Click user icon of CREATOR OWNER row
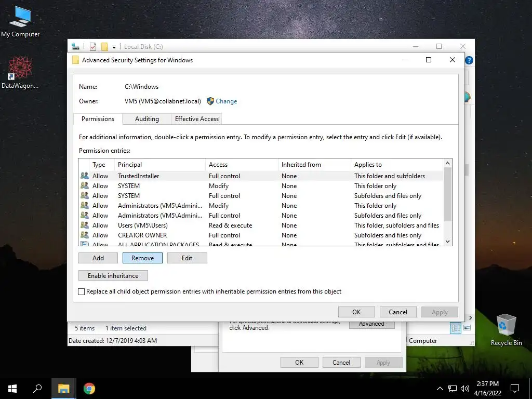The width and height of the screenshot is (532, 399). (x=85, y=235)
